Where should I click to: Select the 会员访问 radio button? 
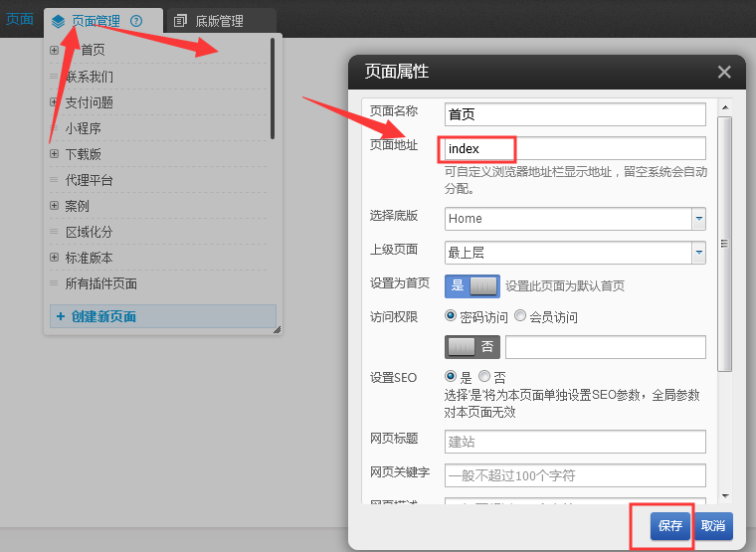tap(520, 316)
